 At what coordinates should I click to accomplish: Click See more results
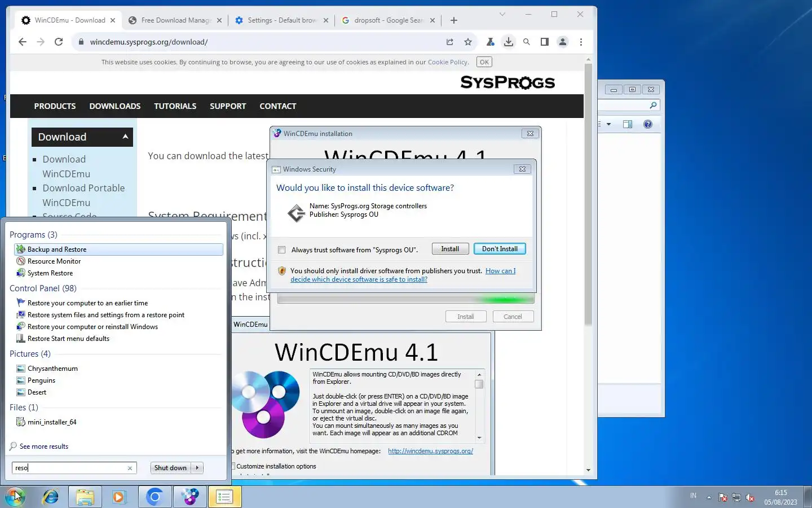pyautogui.click(x=43, y=446)
